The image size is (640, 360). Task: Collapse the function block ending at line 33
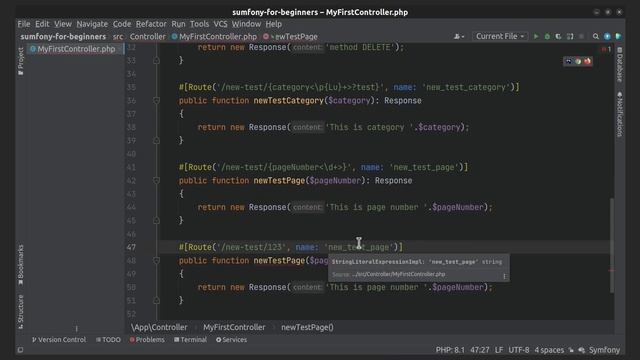click(x=156, y=60)
